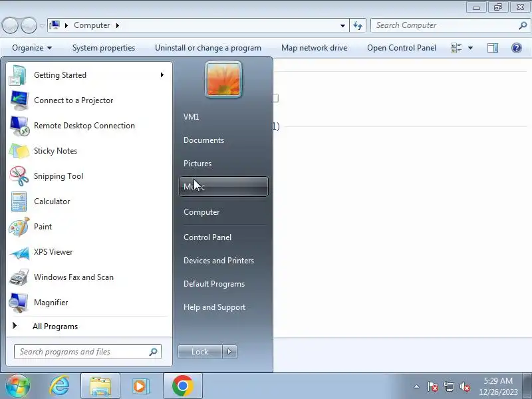Open Google Chrome from taskbar
This screenshot has height=399, width=532.
coord(182,386)
